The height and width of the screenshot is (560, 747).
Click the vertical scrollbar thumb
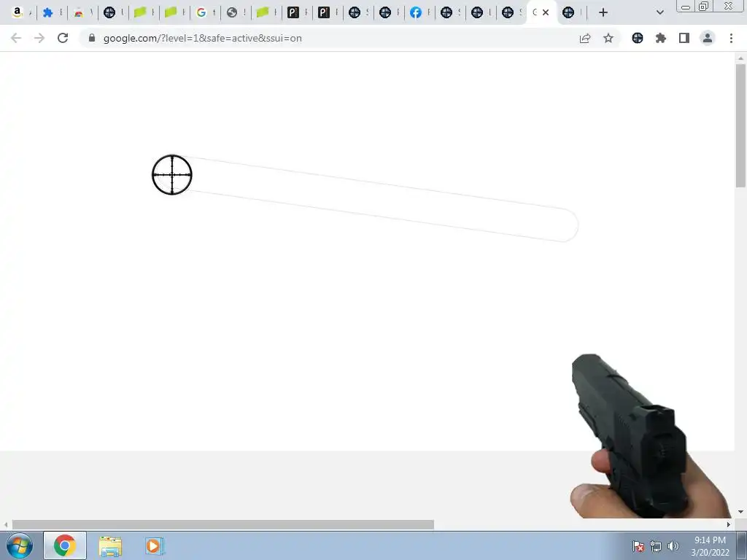(x=740, y=125)
